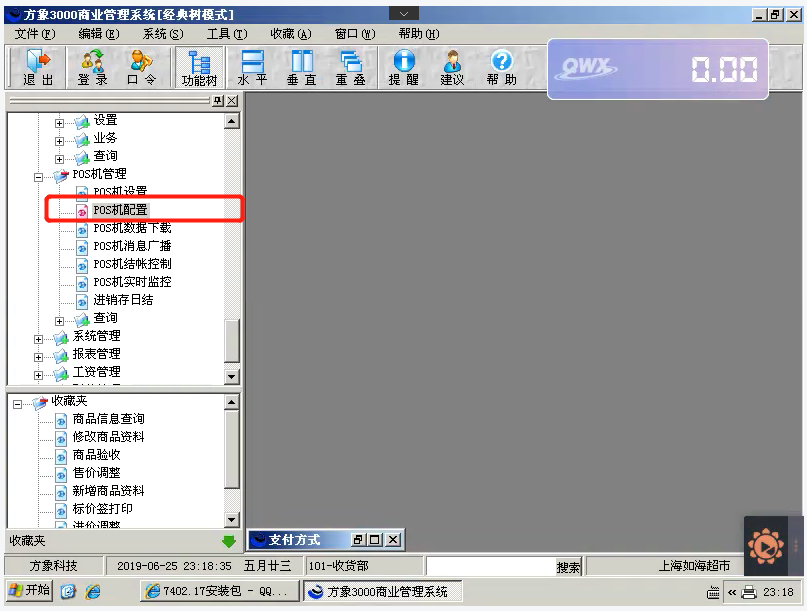807x611 pixels.
Task: Select the POS机消息广播 tree item
Action: [132, 246]
